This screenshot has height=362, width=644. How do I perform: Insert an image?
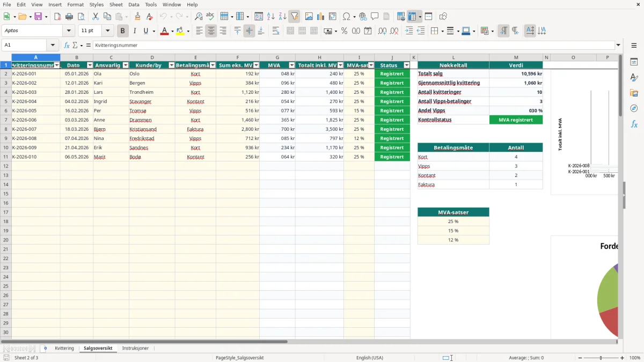(309, 17)
